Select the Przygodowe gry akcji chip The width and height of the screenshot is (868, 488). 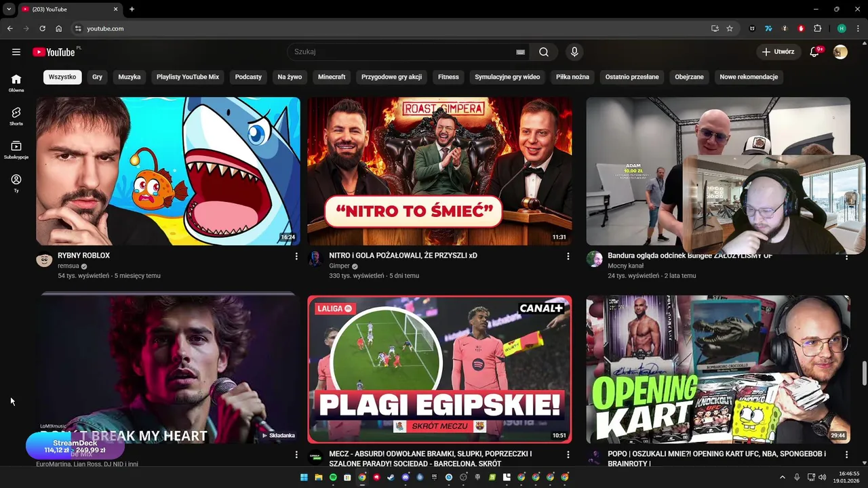[391, 77]
